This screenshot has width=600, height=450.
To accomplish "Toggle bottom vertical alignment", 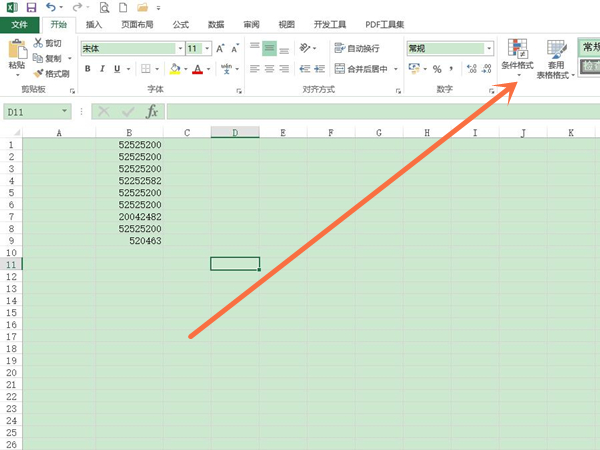I will click(x=284, y=49).
